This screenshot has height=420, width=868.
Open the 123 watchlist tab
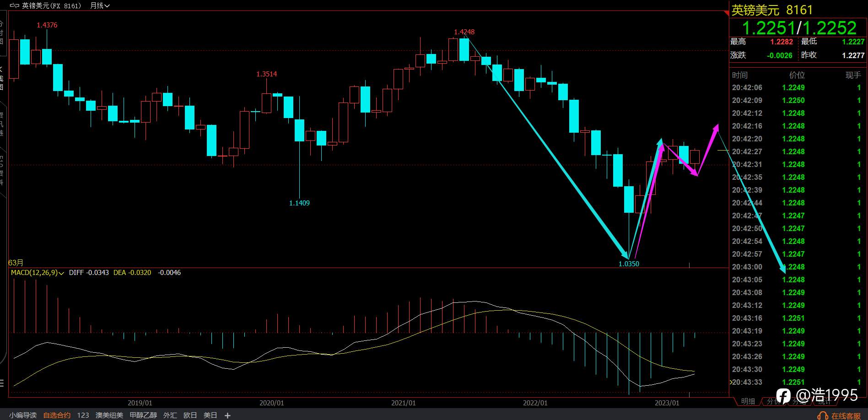click(83, 415)
